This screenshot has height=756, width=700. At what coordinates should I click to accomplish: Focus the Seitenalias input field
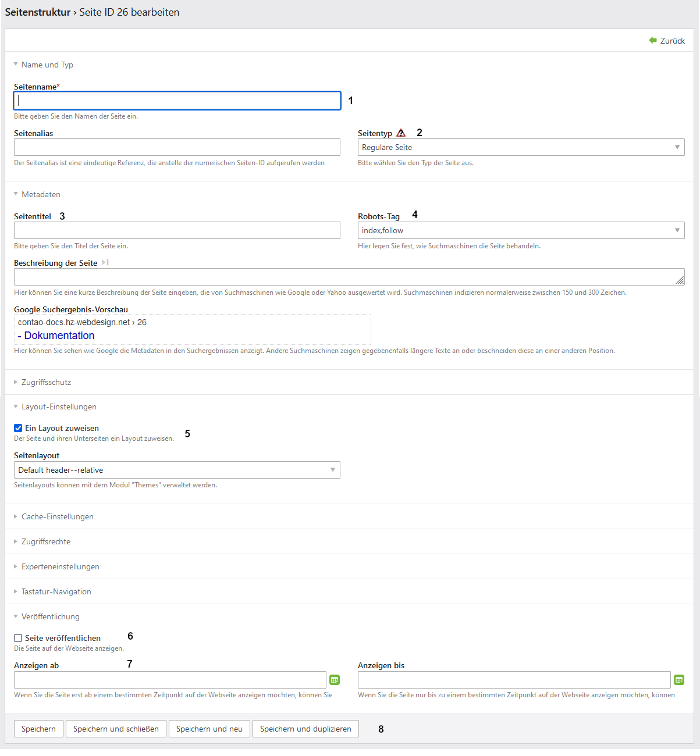(177, 147)
